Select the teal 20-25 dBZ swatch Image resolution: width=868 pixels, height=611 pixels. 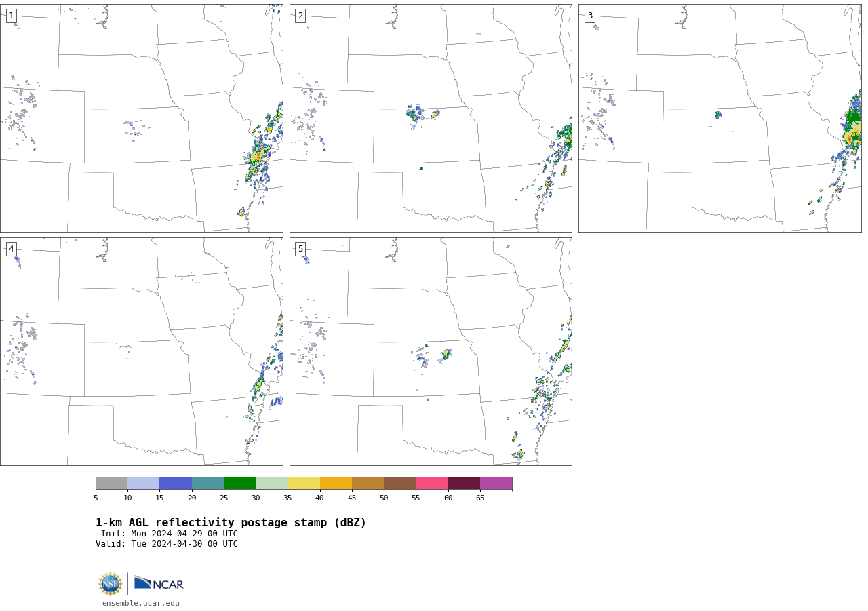(x=208, y=483)
